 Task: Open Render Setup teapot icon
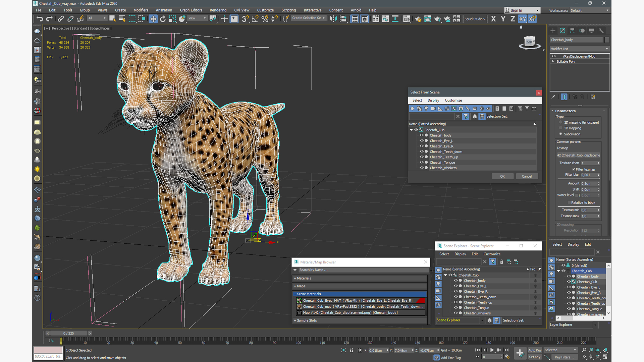click(418, 19)
